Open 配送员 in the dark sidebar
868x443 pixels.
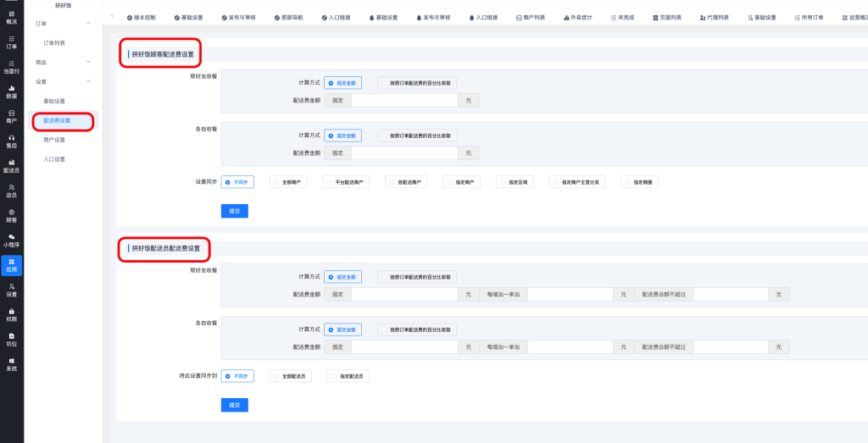11,165
